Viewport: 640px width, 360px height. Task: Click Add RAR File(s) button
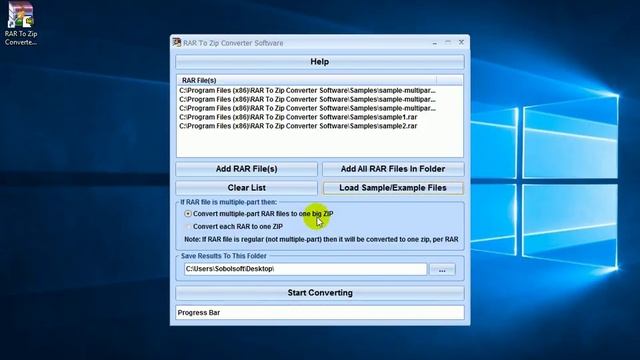click(246, 169)
